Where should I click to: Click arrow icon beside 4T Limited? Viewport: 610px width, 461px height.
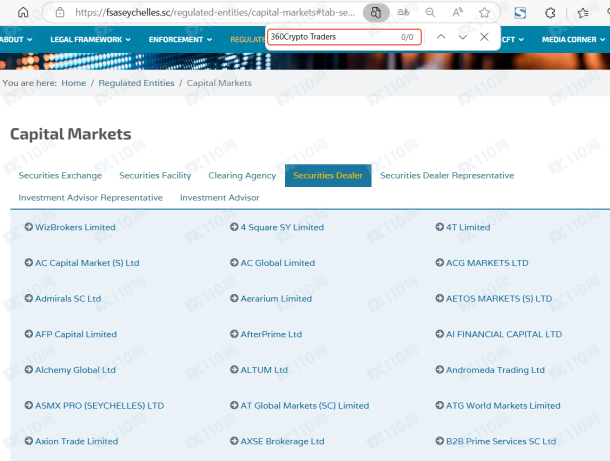tap(440, 227)
